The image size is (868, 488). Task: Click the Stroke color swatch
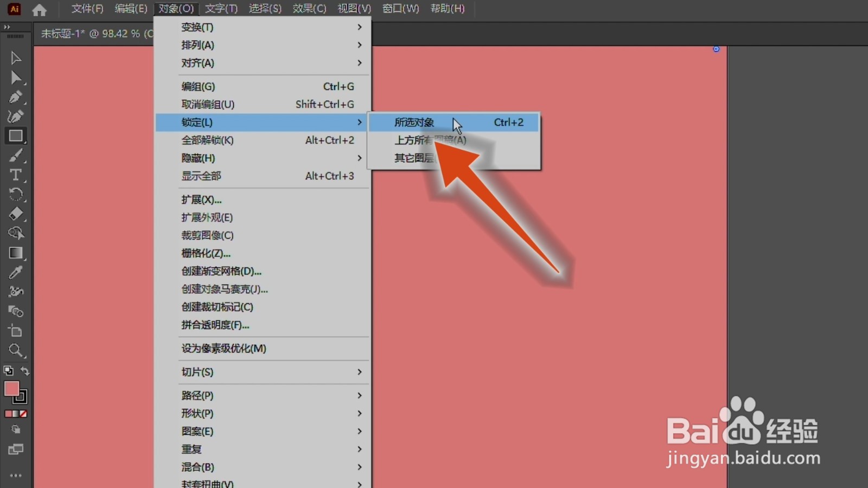(21, 397)
